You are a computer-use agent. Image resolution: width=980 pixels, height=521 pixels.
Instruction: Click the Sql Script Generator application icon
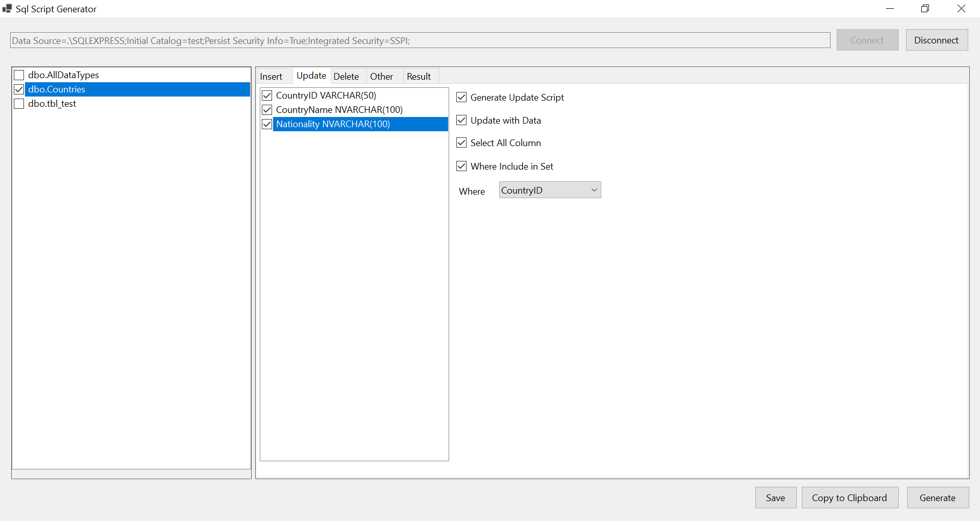[x=7, y=8]
